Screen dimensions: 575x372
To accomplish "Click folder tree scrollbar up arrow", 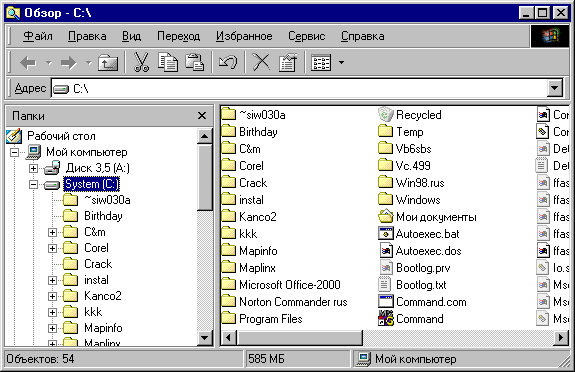I will click(x=204, y=136).
